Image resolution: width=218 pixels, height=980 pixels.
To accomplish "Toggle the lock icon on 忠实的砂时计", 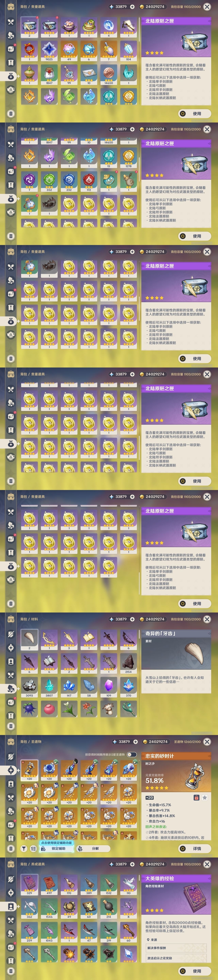I will (x=196, y=798).
